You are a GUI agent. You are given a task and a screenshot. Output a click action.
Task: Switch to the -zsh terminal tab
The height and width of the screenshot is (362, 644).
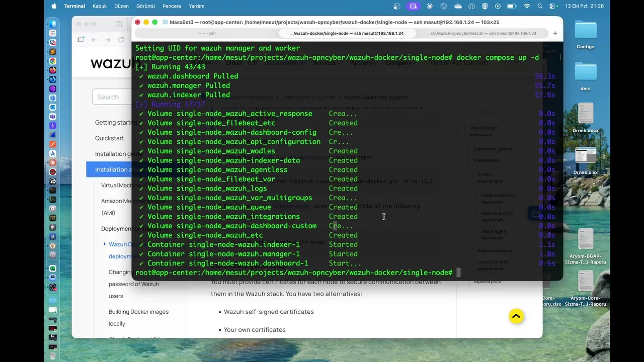pos(207,33)
